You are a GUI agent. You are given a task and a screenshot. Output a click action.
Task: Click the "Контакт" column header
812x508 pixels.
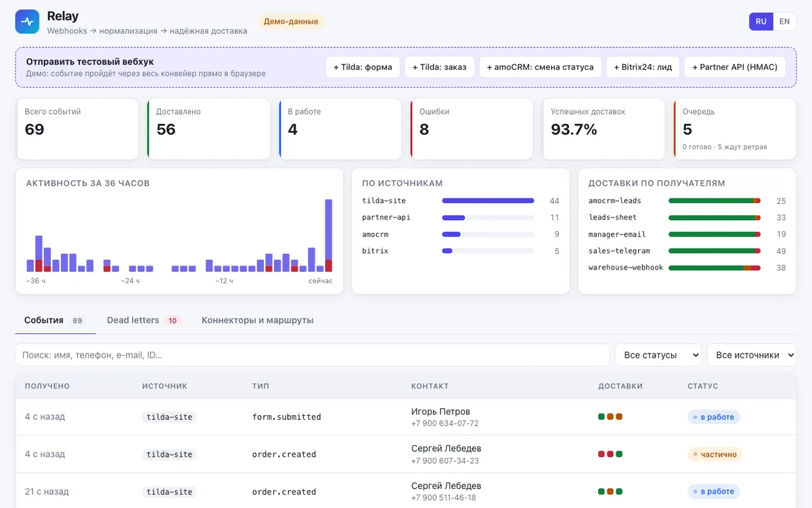point(430,386)
